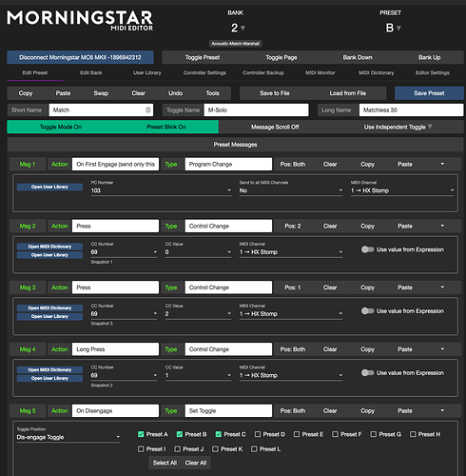Click the Toggle Page button
The width and height of the screenshot is (466, 476).
pos(282,57)
